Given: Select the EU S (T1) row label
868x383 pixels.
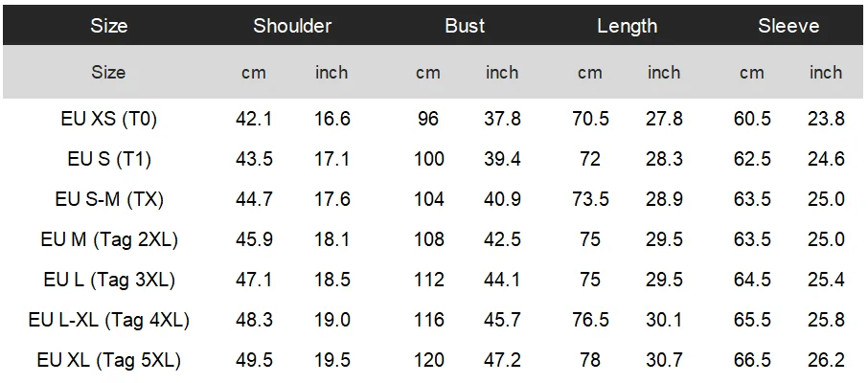Looking at the screenshot, I should (109, 159).
